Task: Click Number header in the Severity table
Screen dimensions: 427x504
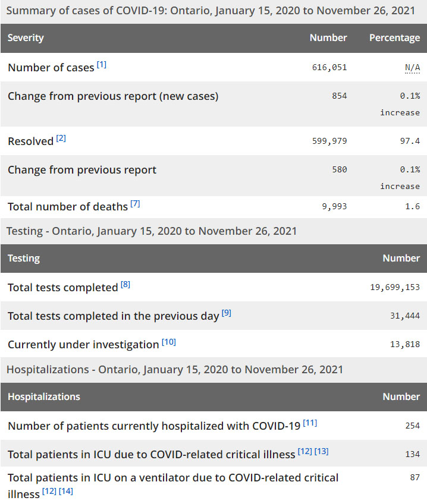Action: (x=328, y=38)
